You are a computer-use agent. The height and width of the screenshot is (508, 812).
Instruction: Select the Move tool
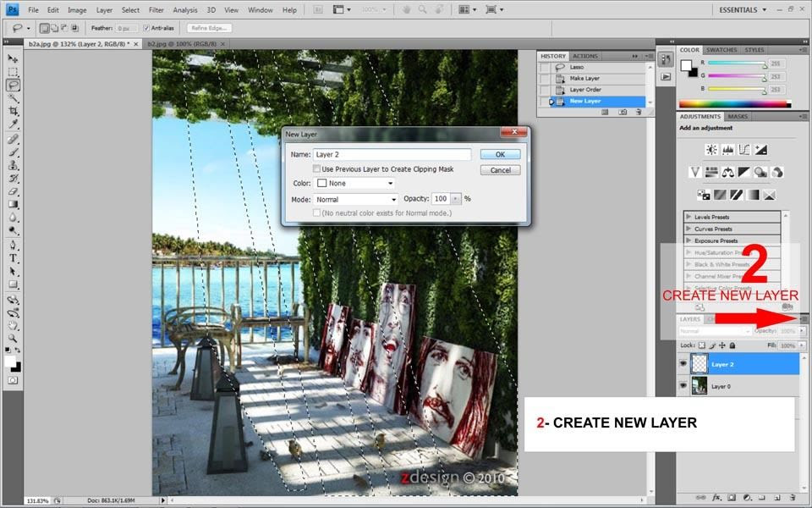click(13, 58)
